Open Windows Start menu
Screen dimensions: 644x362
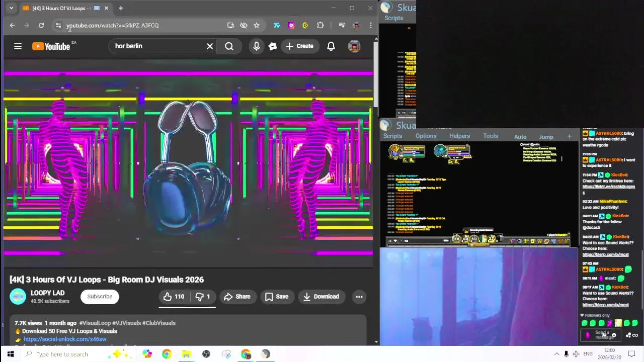click(x=11, y=354)
